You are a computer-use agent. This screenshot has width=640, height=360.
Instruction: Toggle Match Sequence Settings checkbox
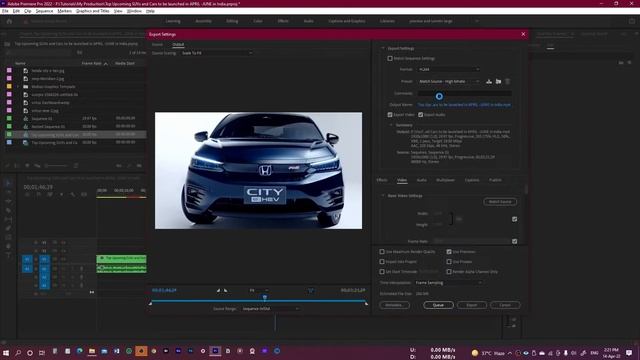(x=390, y=58)
